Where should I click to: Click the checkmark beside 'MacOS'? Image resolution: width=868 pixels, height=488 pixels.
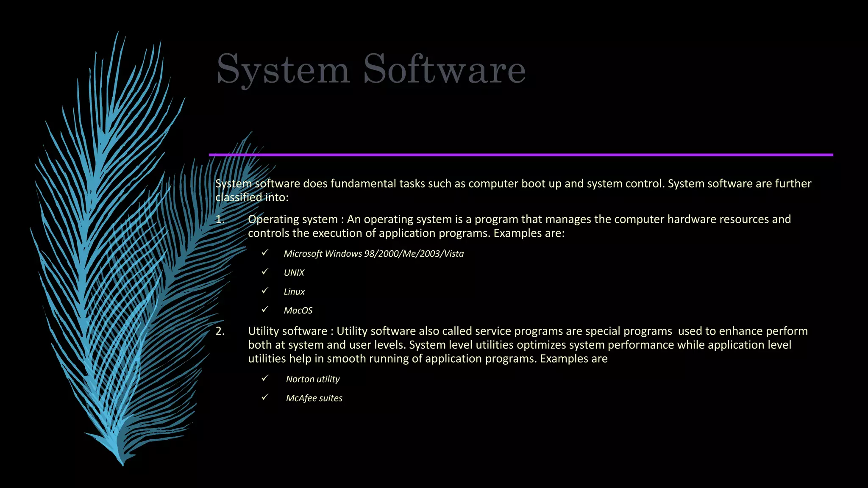point(265,310)
